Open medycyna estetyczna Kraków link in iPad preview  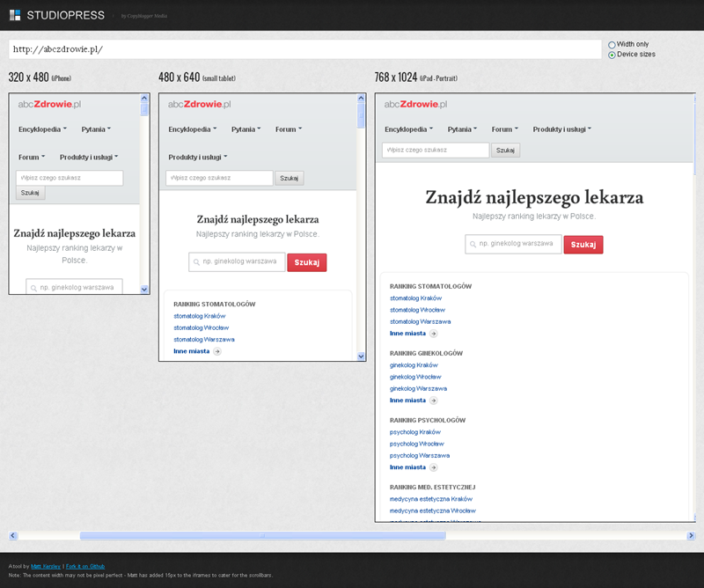(x=431, y=499)
